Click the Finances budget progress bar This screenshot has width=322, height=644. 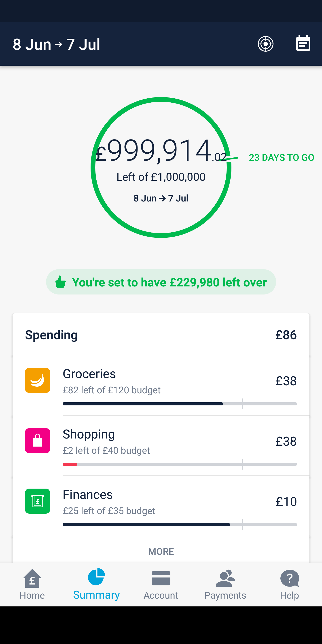(180, 525)
